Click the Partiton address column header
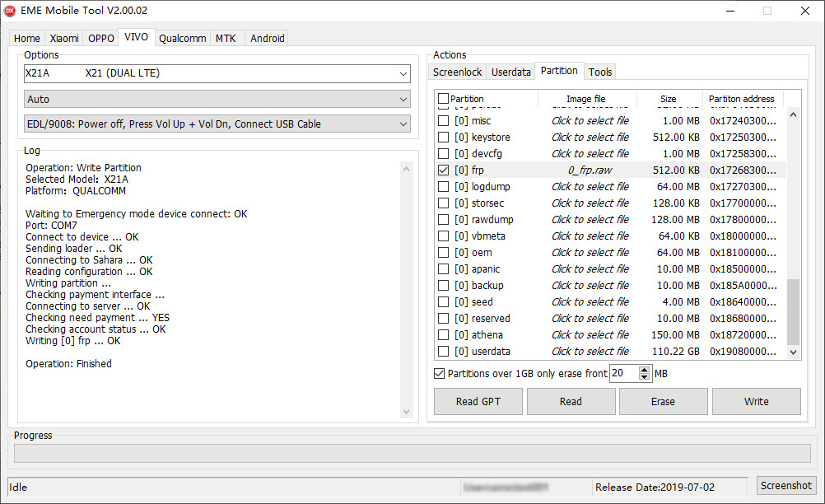This screenshot has height=504, width=825. coord(742,99)
